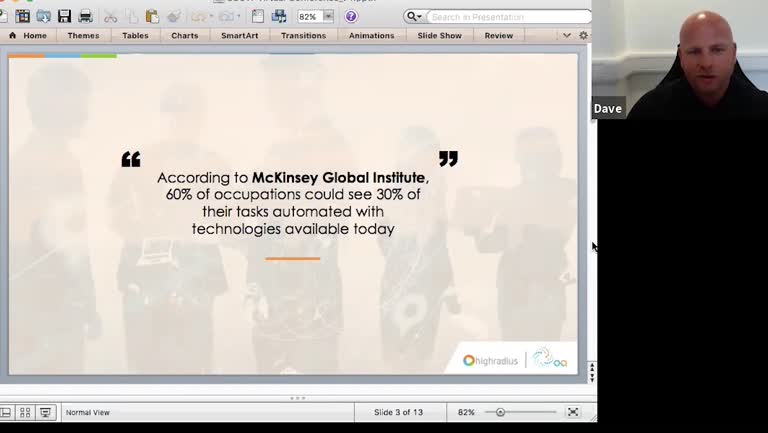The width and height of the screenshot is (768, 433).
Task: Click the 'Normal View' status label
Action: coord(88,412)
